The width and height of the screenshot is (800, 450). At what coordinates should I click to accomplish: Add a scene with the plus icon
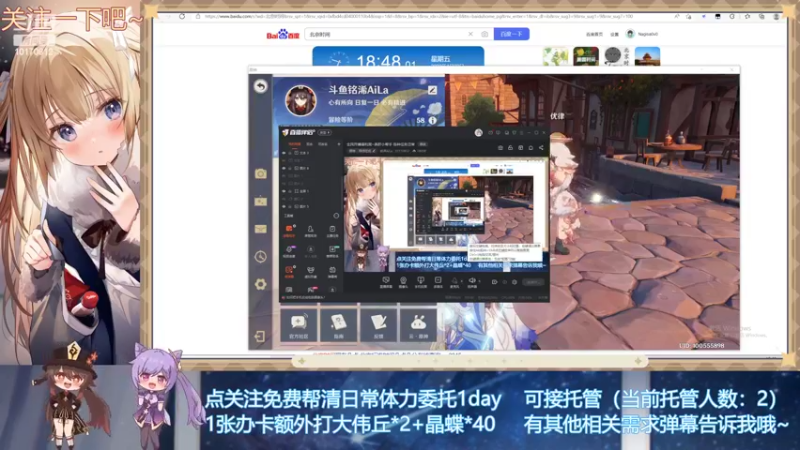click(x=338, y=144)
